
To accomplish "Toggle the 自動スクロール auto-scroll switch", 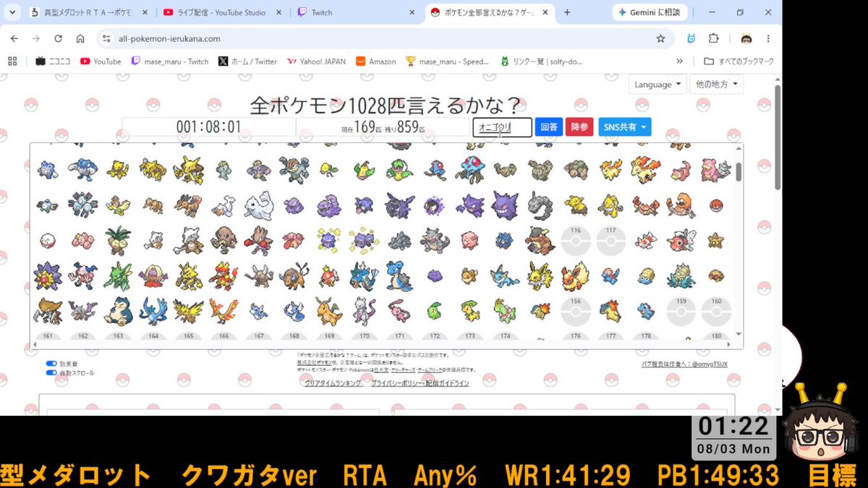I will [51, 373].
